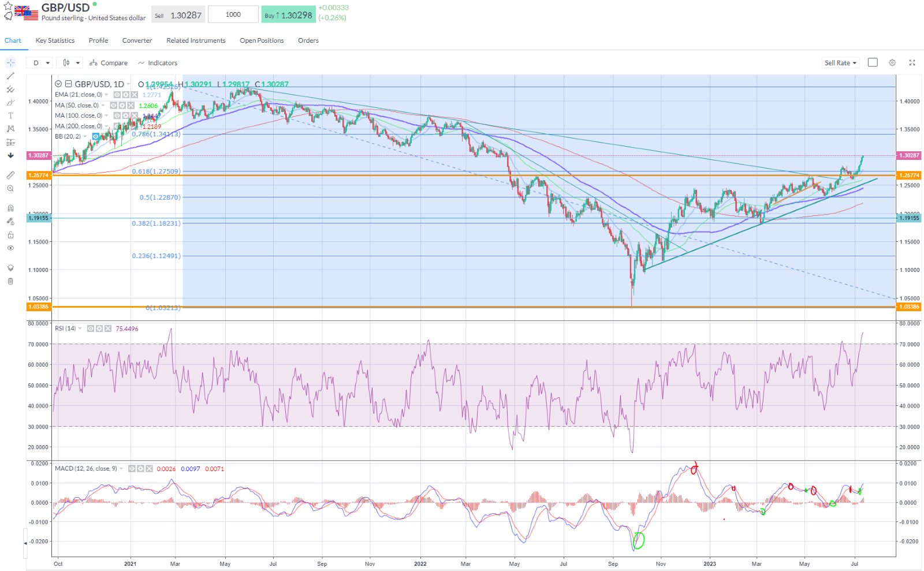Open settings for EMA 21 indicator
This screenshot has width=924, height=571.
pos(125,95)
